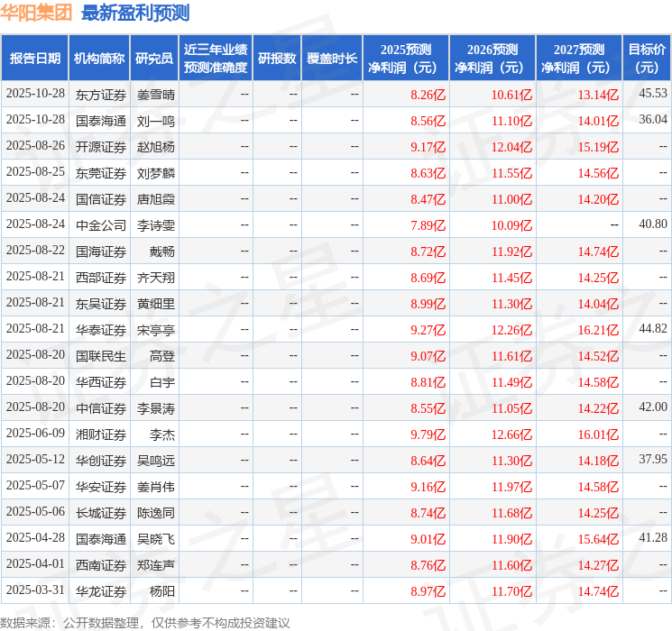Click target price 44.82
672x631 pixels.
pyautogui.click(x=653, y=328)
